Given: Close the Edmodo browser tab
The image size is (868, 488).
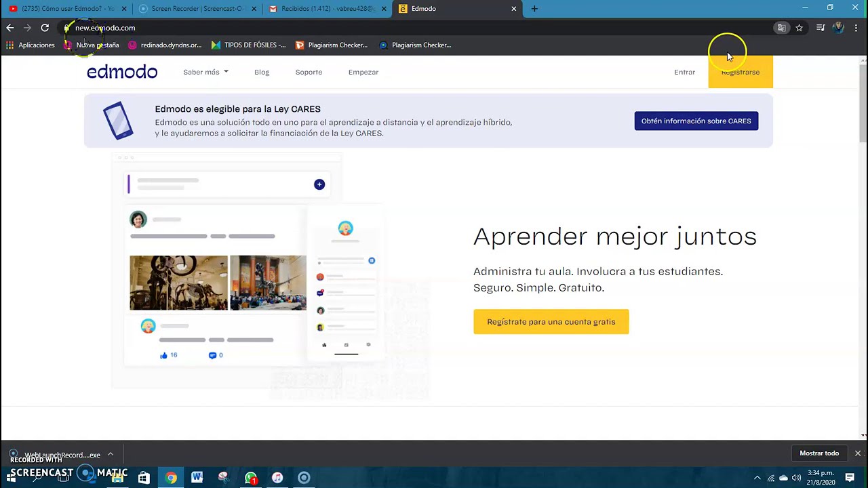Looking at the screenshot, I should [514, 9].
